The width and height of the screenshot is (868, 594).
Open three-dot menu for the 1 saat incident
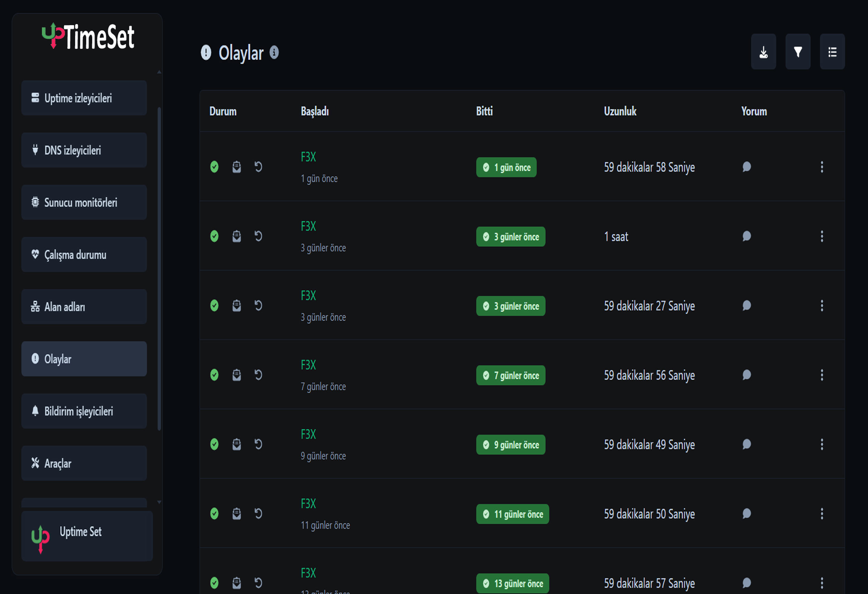tap(822, 236)
